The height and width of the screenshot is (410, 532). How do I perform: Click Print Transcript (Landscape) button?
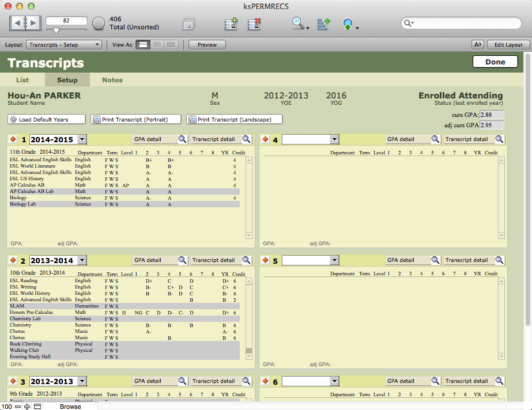tap(236, 119)
